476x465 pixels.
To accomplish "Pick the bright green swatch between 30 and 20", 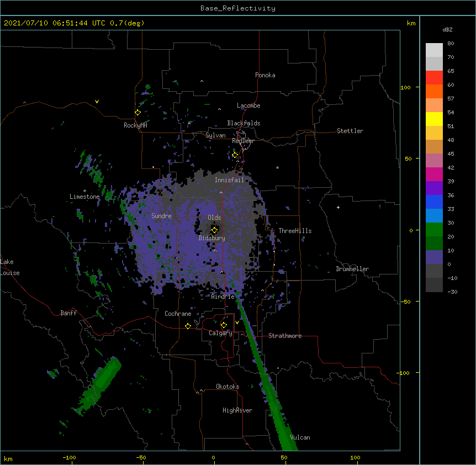I will point(434,230).
